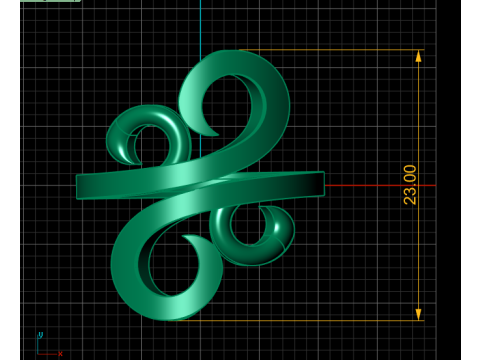Pick the lower arrowhead of the dimension line
Viewport: 480px width, 360px height.
coord(418,314)
